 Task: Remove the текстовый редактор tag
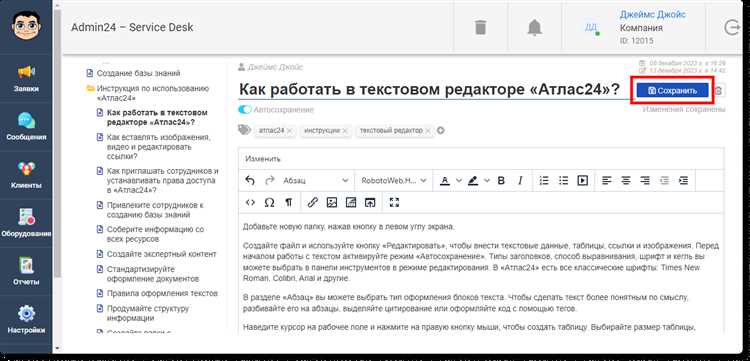[428, 131]
